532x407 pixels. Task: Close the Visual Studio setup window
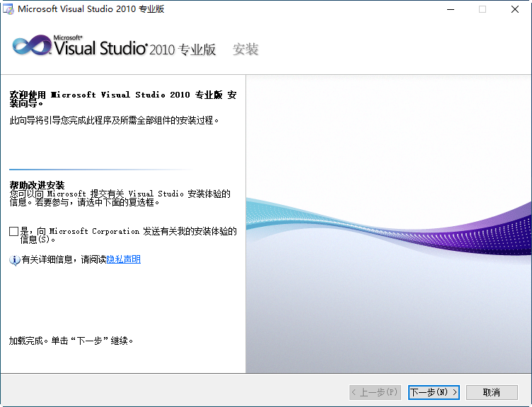click(x=515, y=9)
